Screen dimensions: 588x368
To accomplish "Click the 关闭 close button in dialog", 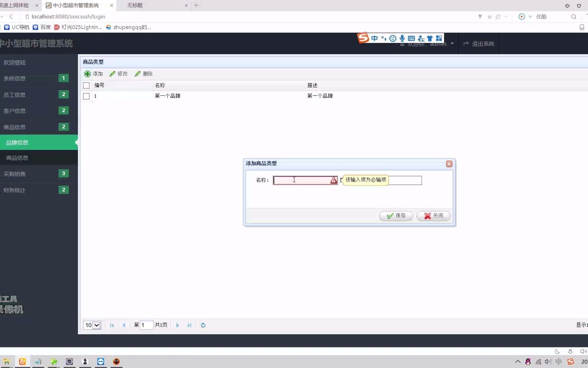I will coord(433,216).
